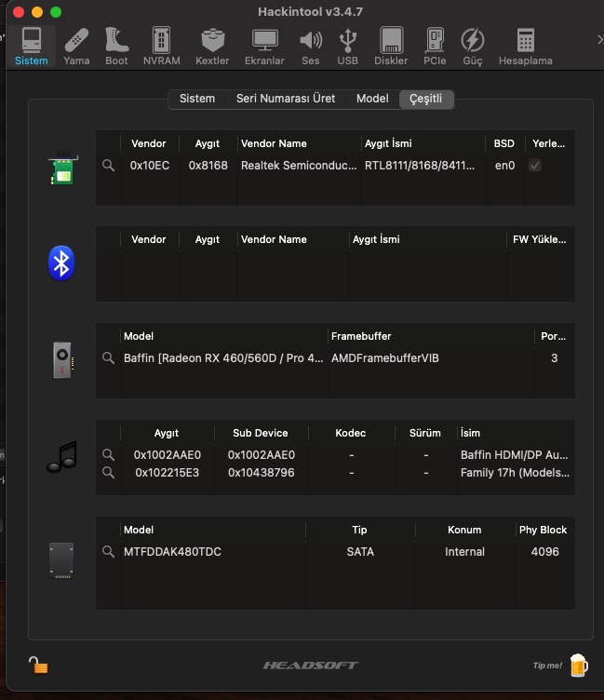Switch to the Ekranlar display section
The height and width of the screenshot is (700, 604).
coord(264,46)
